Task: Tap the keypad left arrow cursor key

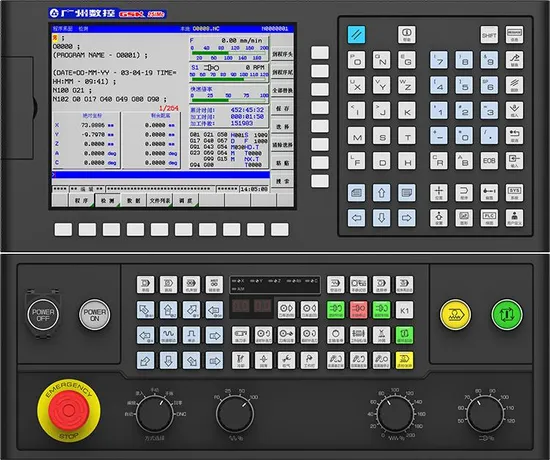Action: [x=356, y=218]
